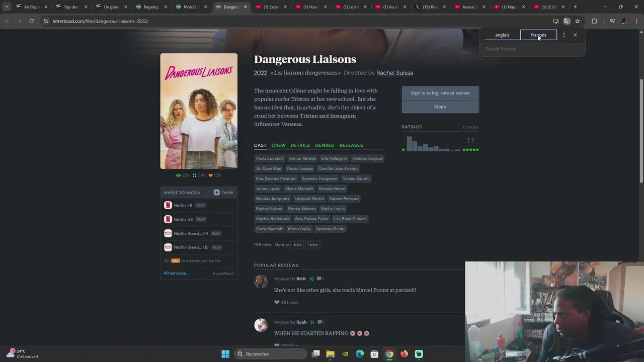Open new browser tab with plus button

pos(575,7)
